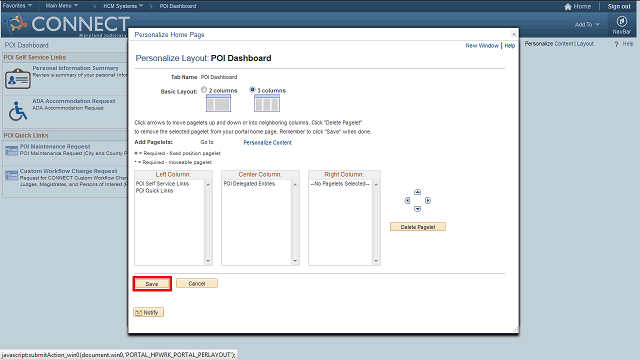Select POI Quick Links in Left Column list
This screenshot has height=360, width=640.
(x=154, y=191)
